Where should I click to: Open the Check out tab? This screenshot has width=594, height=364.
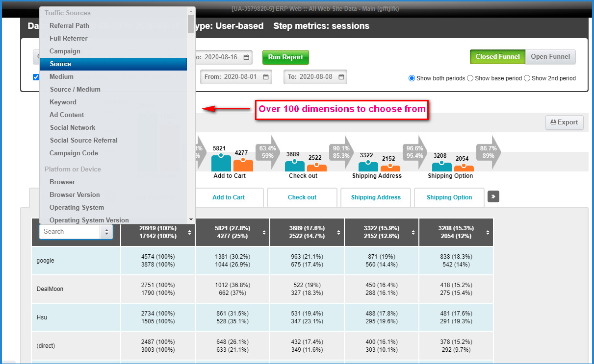pos(302,197)
